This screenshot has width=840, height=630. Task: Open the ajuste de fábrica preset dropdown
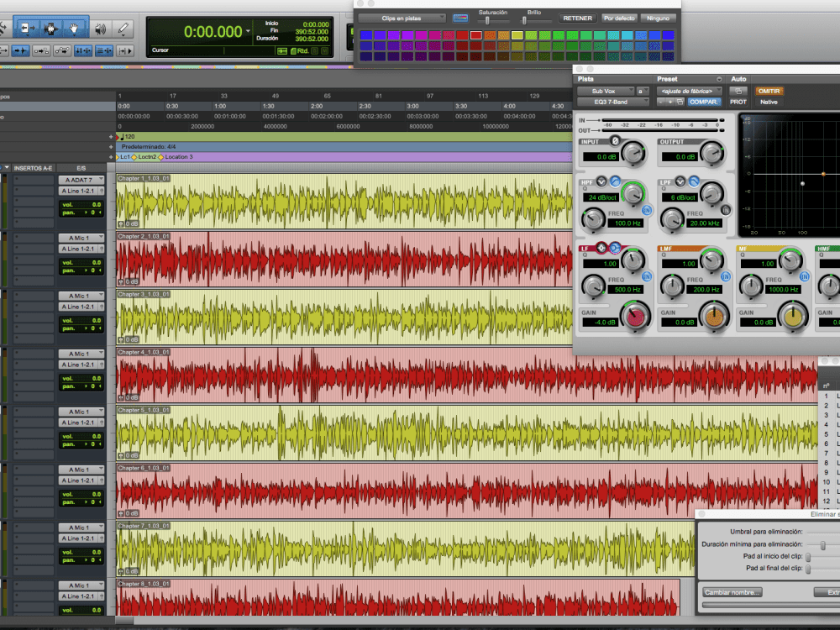(689, 91)
